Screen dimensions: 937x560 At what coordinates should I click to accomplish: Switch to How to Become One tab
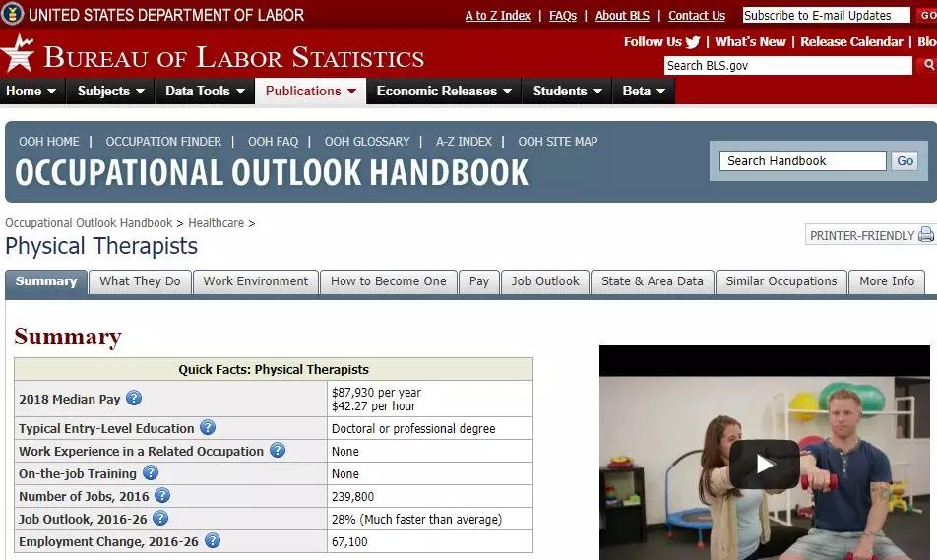point(389,281)
